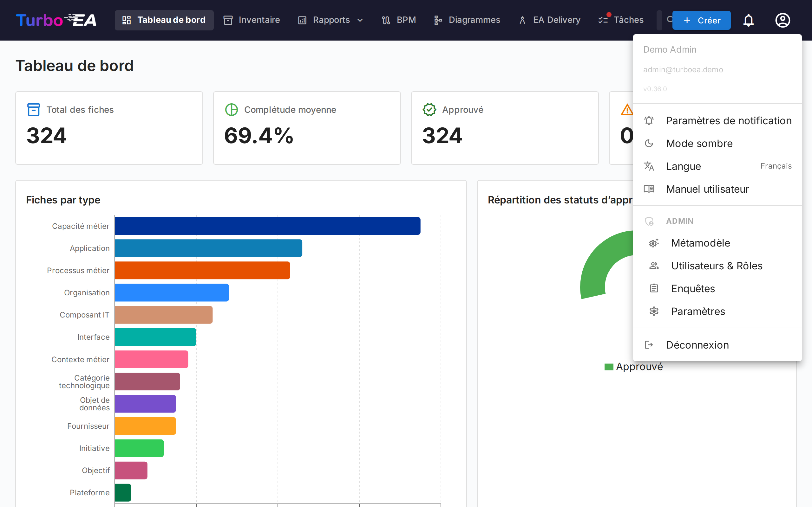The width and height of the screenshot is (812, 507).
Task: Click the Déconnexion logout icon
Action: point(649,345)
